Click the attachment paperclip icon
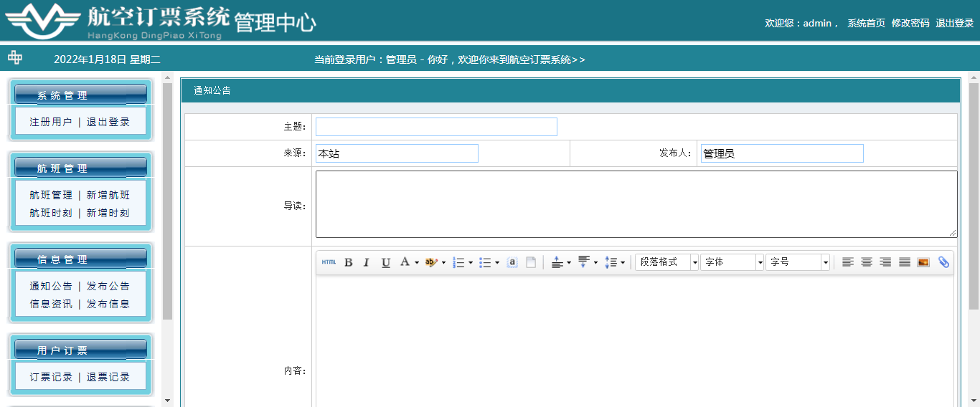The width and height of the screenshot is (980, 407). coord(943,262)
